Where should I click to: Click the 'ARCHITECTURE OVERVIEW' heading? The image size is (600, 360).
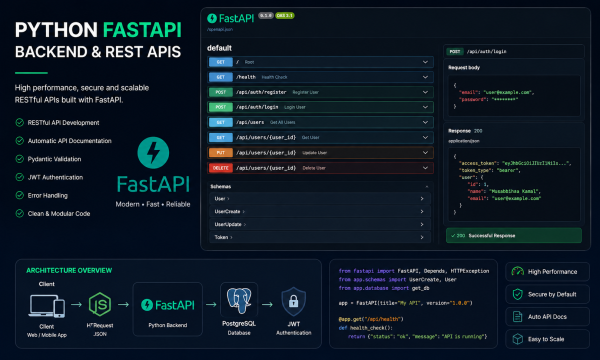[69, 270]
